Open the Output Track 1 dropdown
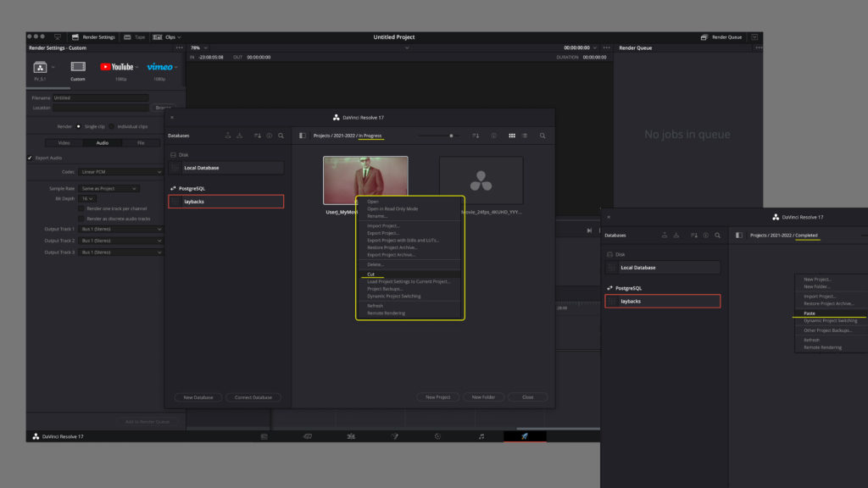Image resolution: width=868 pixels, height=488 pixels. click(120, 229)
